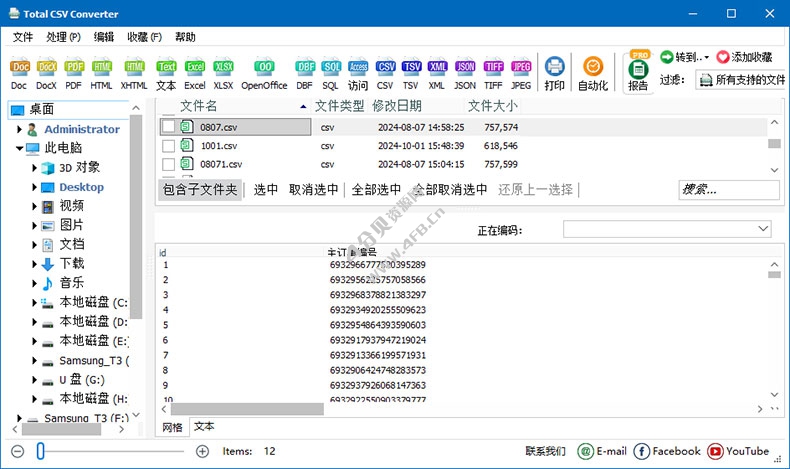Image resolution: width=790 pixels, height=469 pixels.
Task: Open the 过滤 supported files dropdown
Action: coord(740,80)
